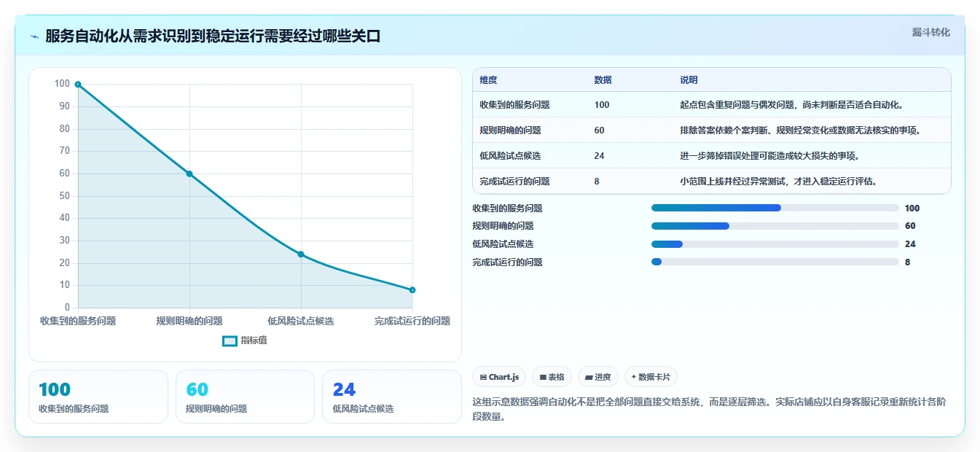Viewport: 980px width, 452px height.
Task: Click x-axis label 低风险试点候选 under chart
Action: [301, 321]
